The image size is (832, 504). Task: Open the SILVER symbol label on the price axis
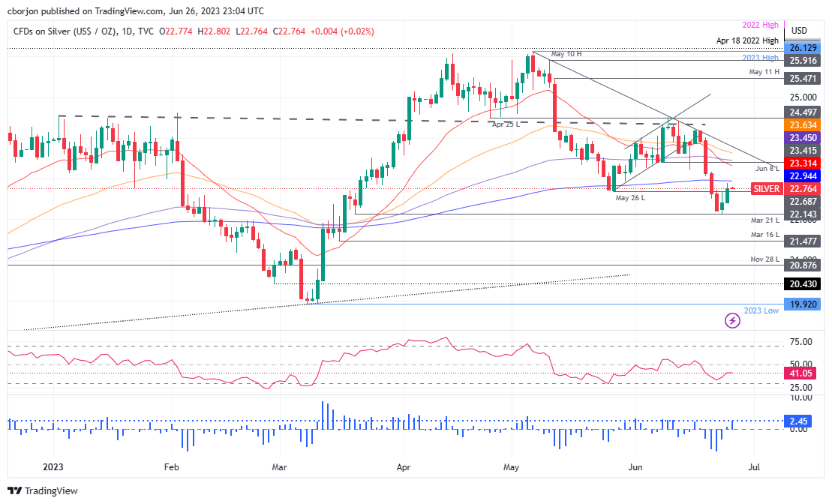pyautogui.click(x=765, y=189)
